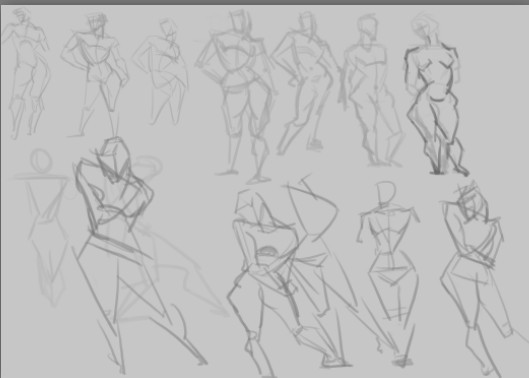
Task: Click the fourth top-row figure with belt curve
Action: tap(236, 96)
